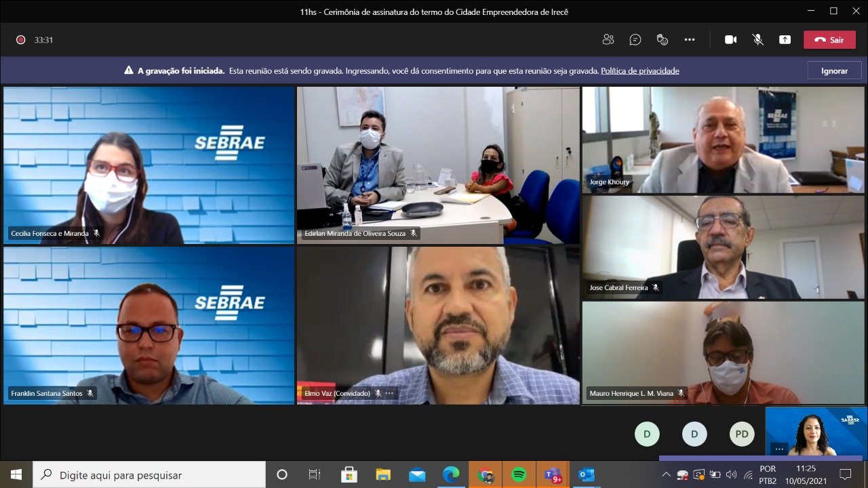Open more actions ellipsis in meeting toolbar

coord(690,40)
